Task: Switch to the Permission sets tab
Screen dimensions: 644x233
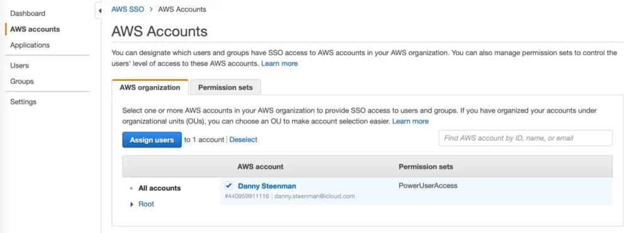Action: [225, 87]
